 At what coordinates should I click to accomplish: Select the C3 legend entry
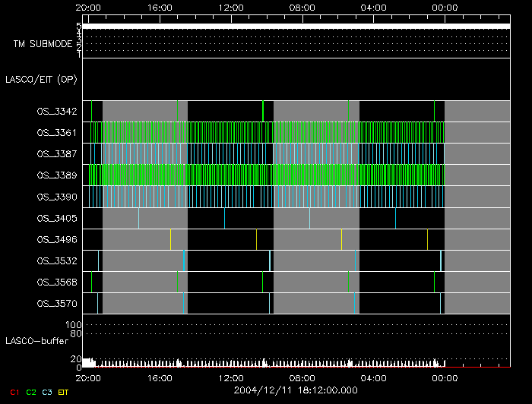click(46, 391)
